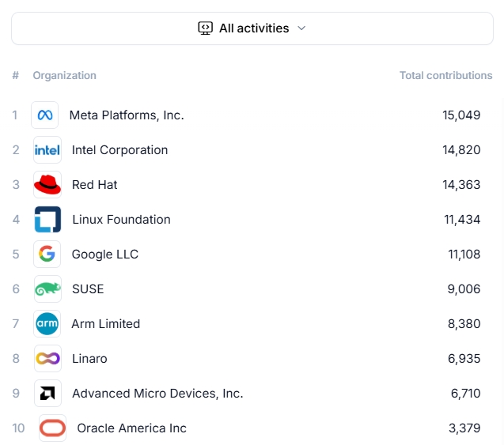The height and width of the screenshot is (445, 504).
Task: Open the All activities dropdown
Action: tap(252, 28)
